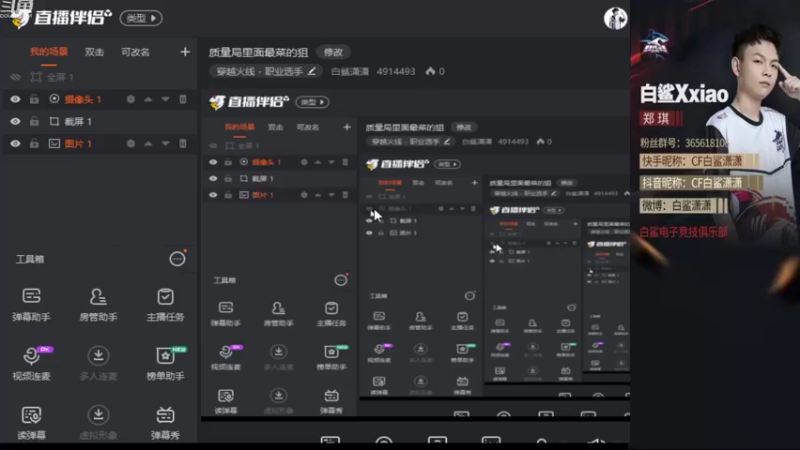Screen dimensions: 800x450
Task: Click the picture icon of 图片 1
Action: coord(54,143)
